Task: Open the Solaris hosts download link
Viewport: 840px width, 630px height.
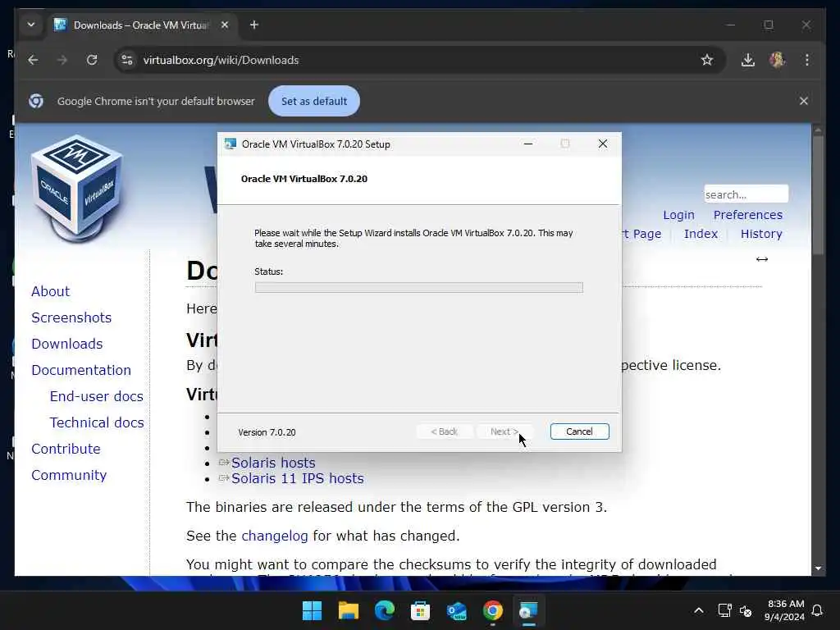Action: pyautogui.click(x=273, y=463)
